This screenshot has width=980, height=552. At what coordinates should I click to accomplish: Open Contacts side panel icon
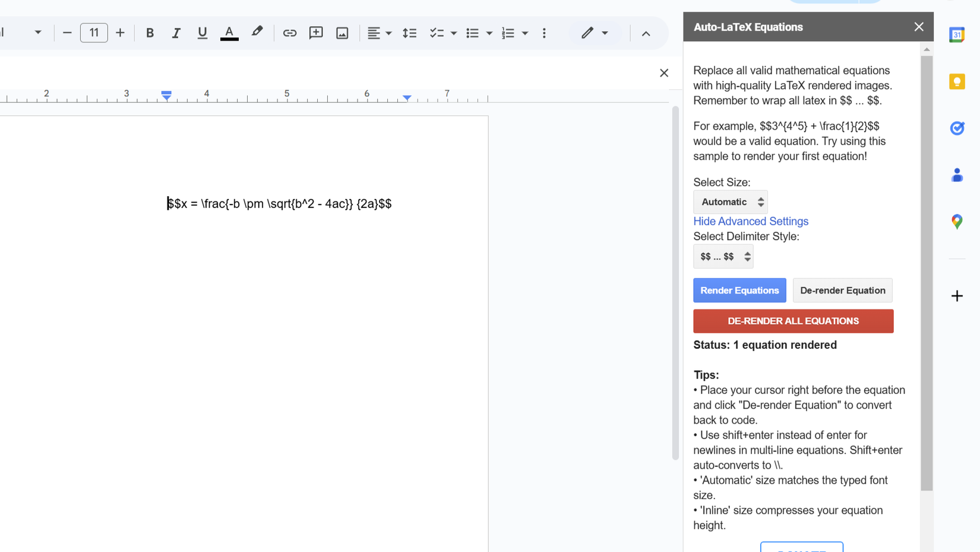coord(957,175)
